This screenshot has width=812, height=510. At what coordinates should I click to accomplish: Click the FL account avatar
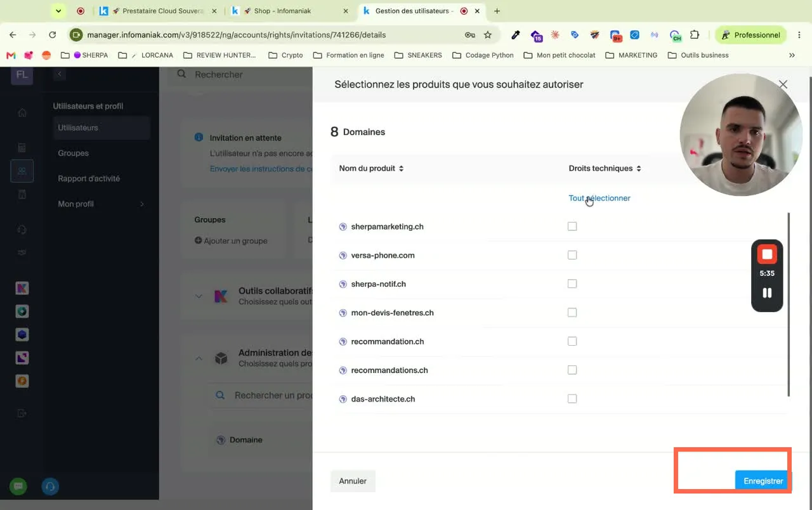(x=22, y=75)
